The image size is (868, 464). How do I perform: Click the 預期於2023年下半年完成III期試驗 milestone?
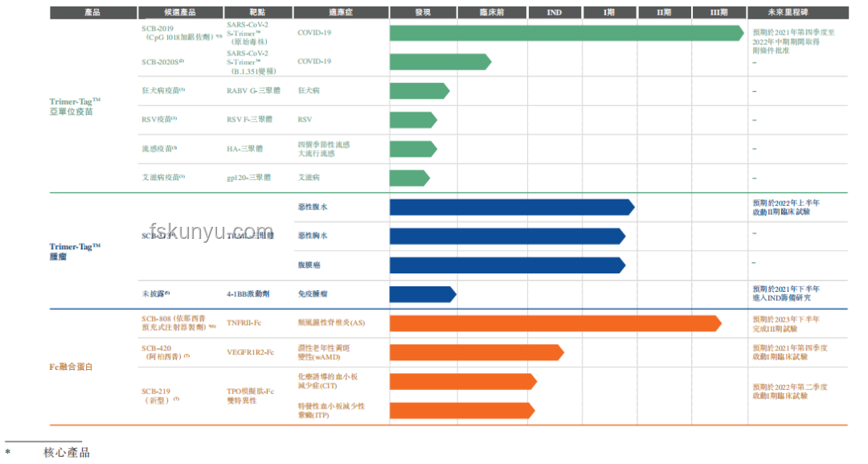pyautogui.click(x=786, y=324)
